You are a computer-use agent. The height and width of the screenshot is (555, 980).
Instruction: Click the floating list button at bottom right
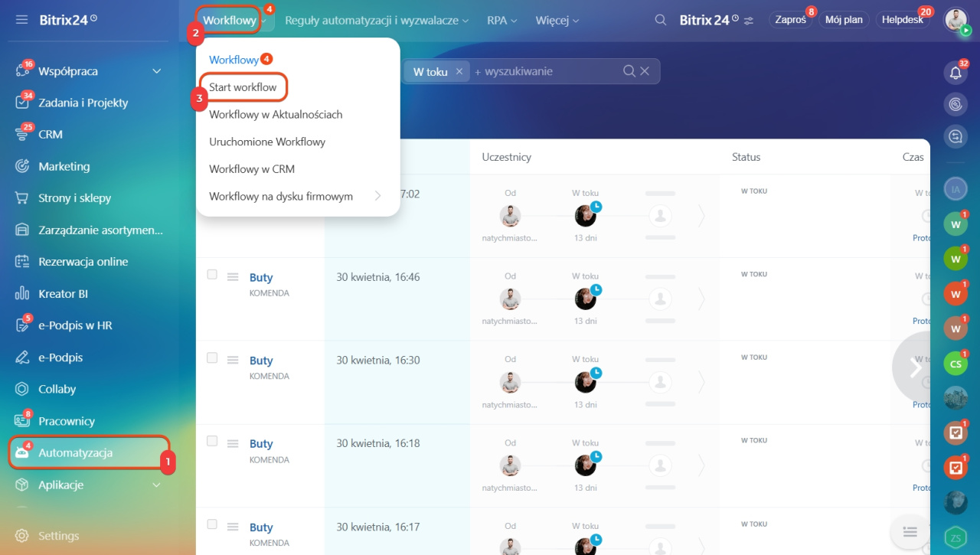[x=910, y=531]
